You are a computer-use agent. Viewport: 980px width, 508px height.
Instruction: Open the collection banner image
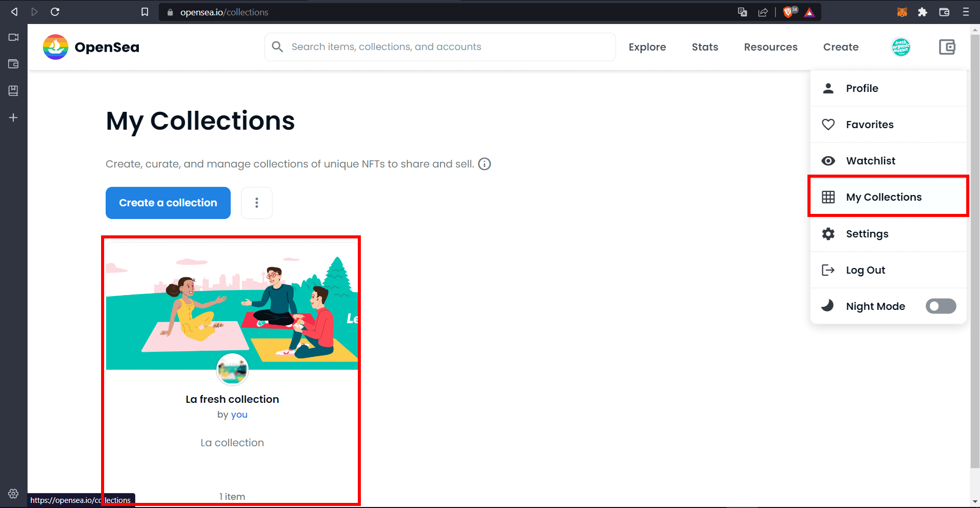[232, 306]
